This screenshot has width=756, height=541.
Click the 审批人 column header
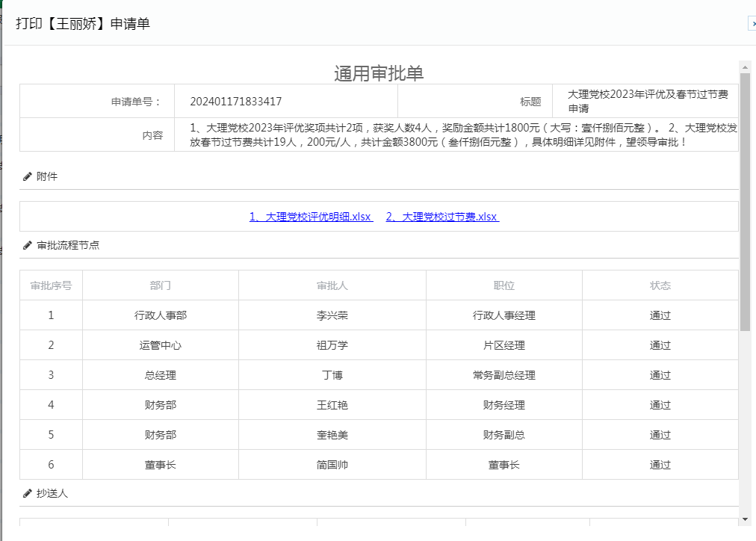[332, 285]
